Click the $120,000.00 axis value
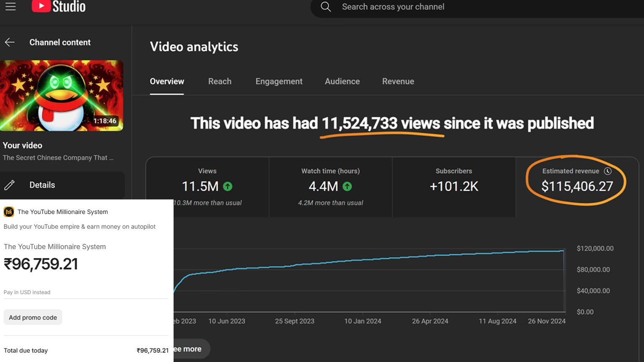This screenshot has width=644, height=362. pyautogui.click(x=595, y=248)
